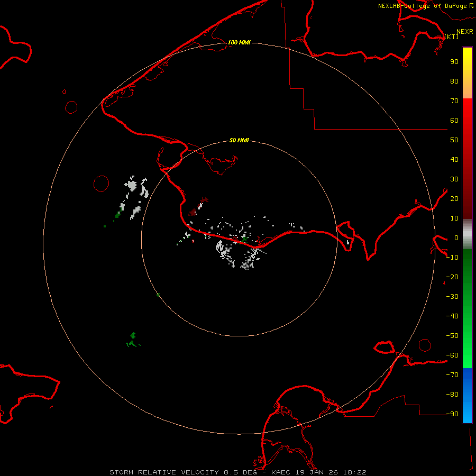The height and width of the screenshot is (476, 476).
Task: Click the "0" value on the velocity scale
Action: 456,237
